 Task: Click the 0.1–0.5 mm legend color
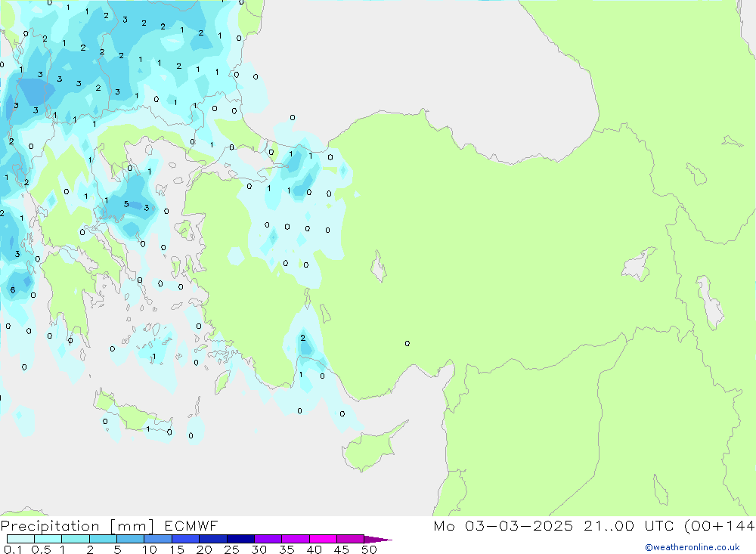pyautogui.click(x=20, y=539)
